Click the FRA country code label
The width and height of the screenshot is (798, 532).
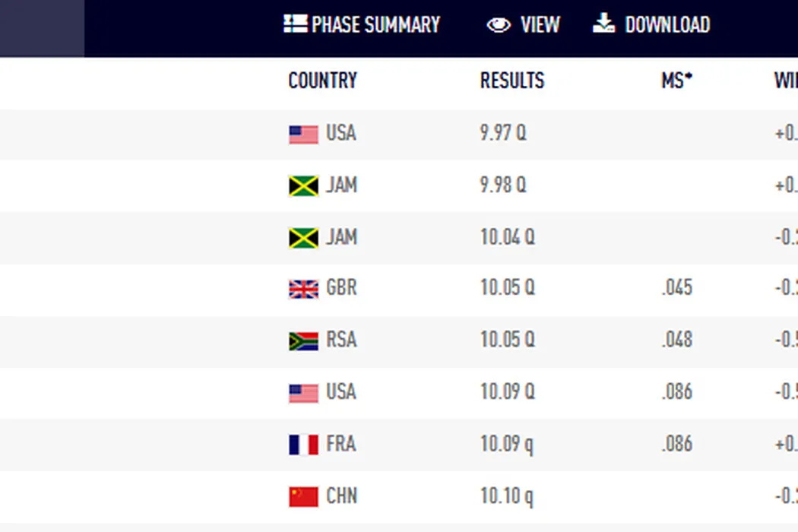(x=340, y=444)
